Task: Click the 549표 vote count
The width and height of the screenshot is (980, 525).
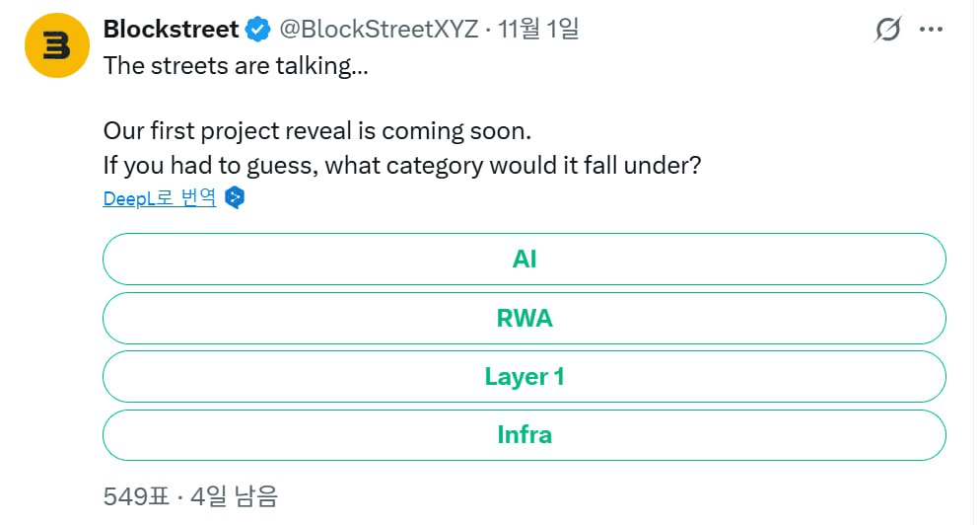Action: 138,494
